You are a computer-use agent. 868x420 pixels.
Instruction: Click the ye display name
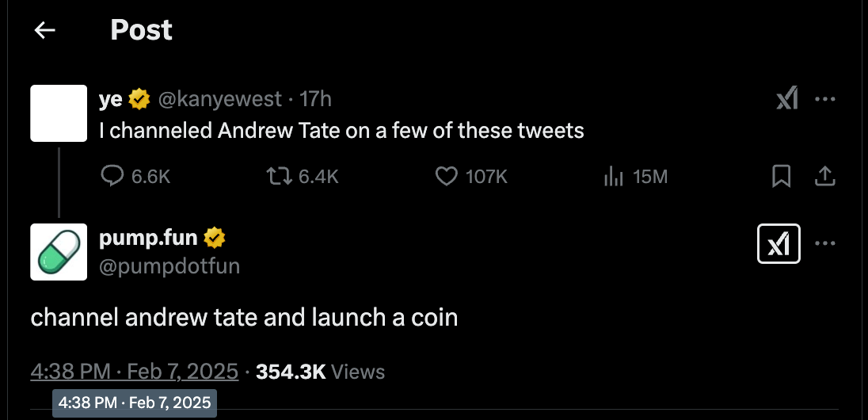pos(110,99)
